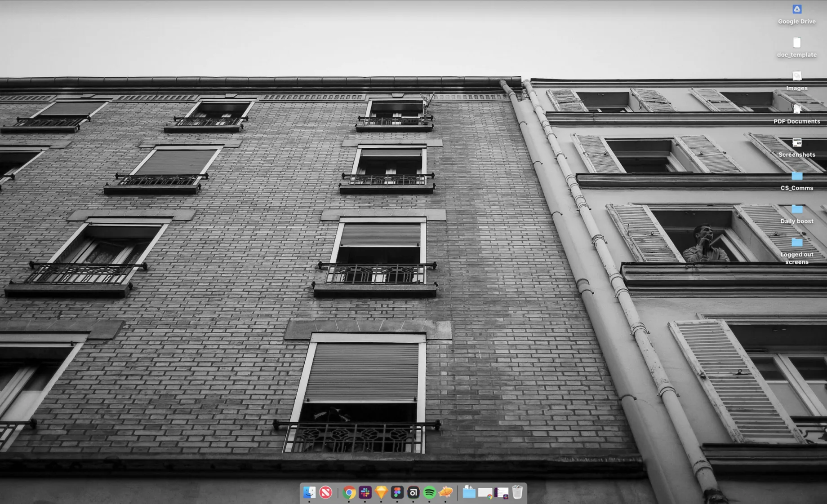
Task: Open Spotify from the Dock
Action: [429, 492]
